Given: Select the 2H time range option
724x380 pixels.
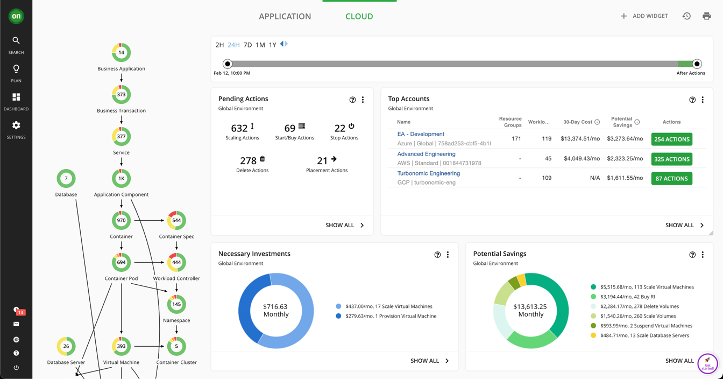Looking at the screenshot, I should pyautogui.click(x=220, y=45).
